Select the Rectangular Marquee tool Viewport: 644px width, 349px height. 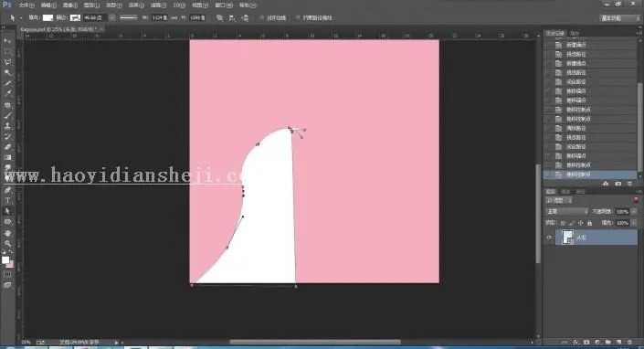7,52
